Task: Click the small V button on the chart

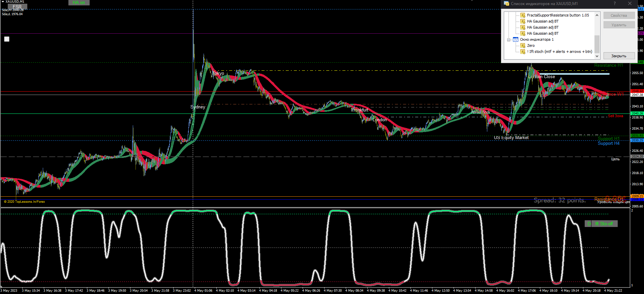Action: (x=7, y=39)
